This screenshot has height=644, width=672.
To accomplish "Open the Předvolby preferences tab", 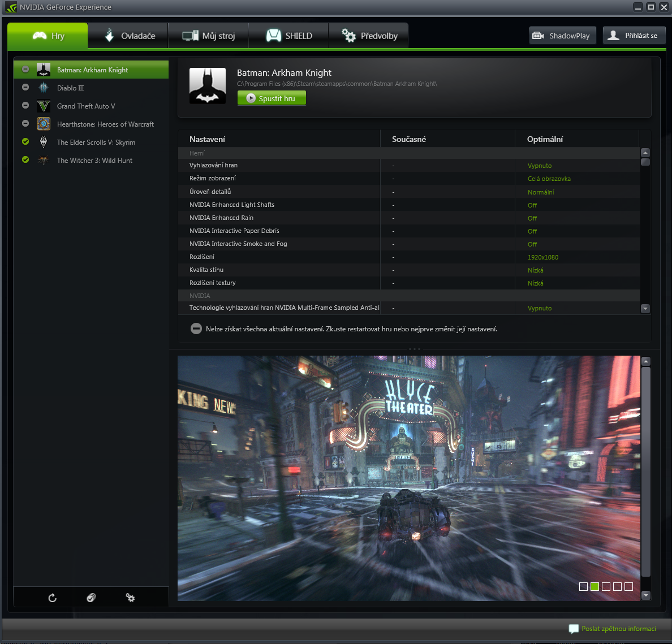I will [x=369, y=36].
